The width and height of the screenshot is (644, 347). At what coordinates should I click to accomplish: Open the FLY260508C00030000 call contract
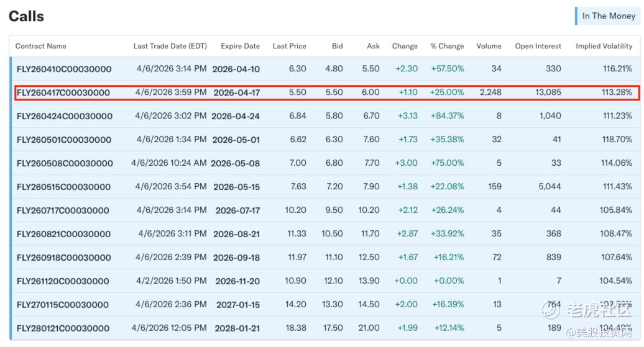pyautogui.click(x=65, y=163)
